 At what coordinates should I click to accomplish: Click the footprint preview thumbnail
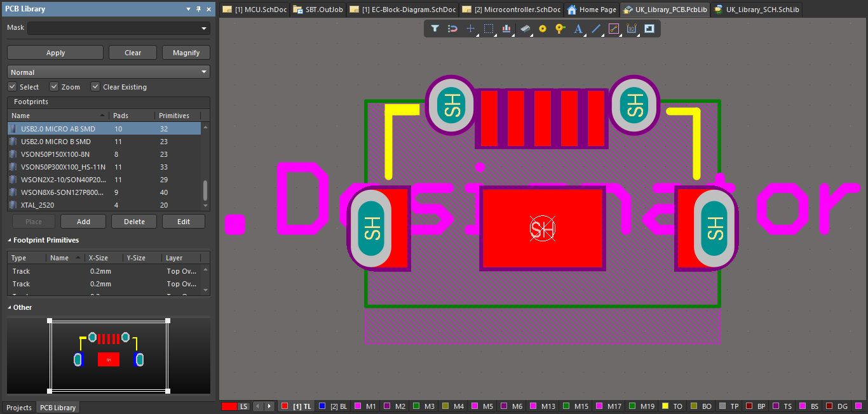tap(109, 355)
